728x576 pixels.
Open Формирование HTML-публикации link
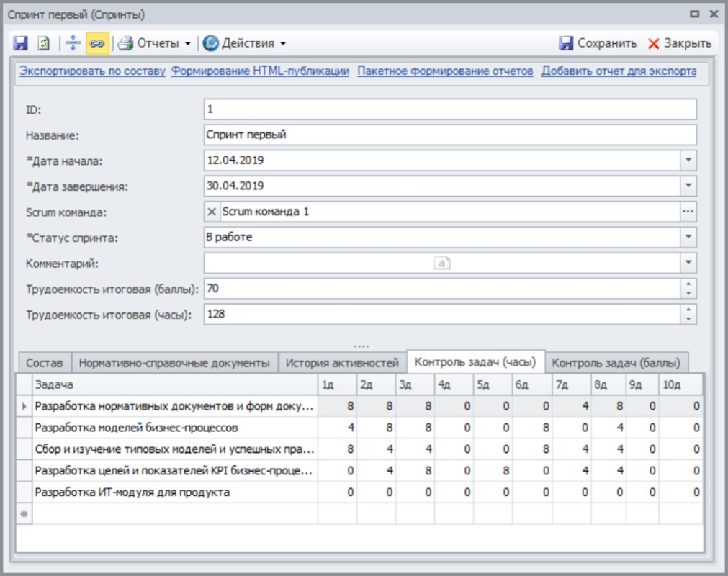[260, 71]
